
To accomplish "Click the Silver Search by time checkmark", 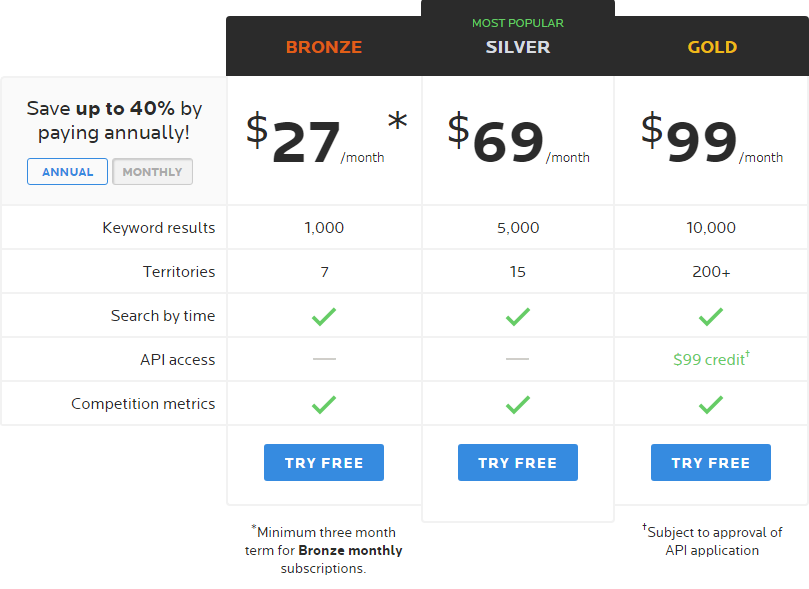I will pyautogui.click(x=517, y=316).
